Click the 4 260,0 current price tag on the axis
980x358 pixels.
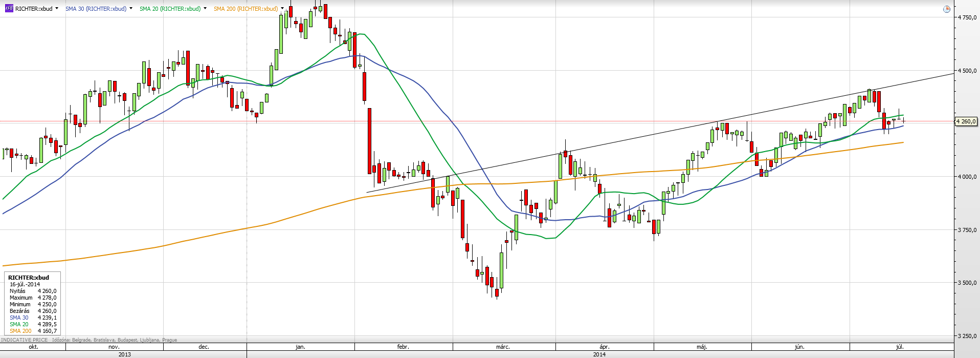click(966, 121)
